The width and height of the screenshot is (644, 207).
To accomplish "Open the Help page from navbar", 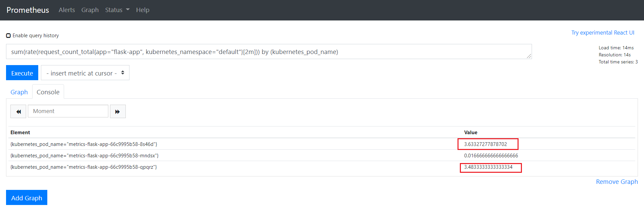I will pos(143,10).
